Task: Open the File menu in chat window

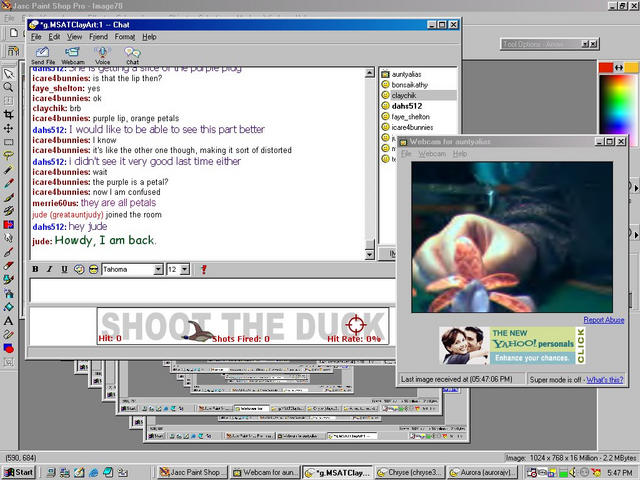Action: tap(36, 37)
